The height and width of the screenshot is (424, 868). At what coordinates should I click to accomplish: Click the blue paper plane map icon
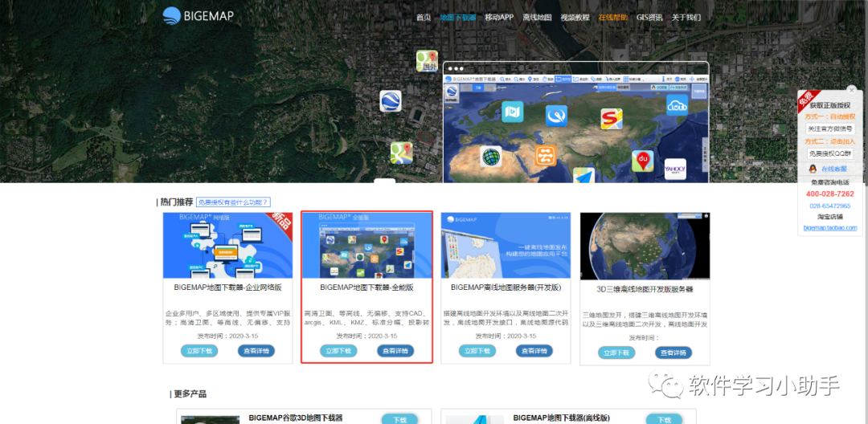pyautogui.click(x=584, y=175)
